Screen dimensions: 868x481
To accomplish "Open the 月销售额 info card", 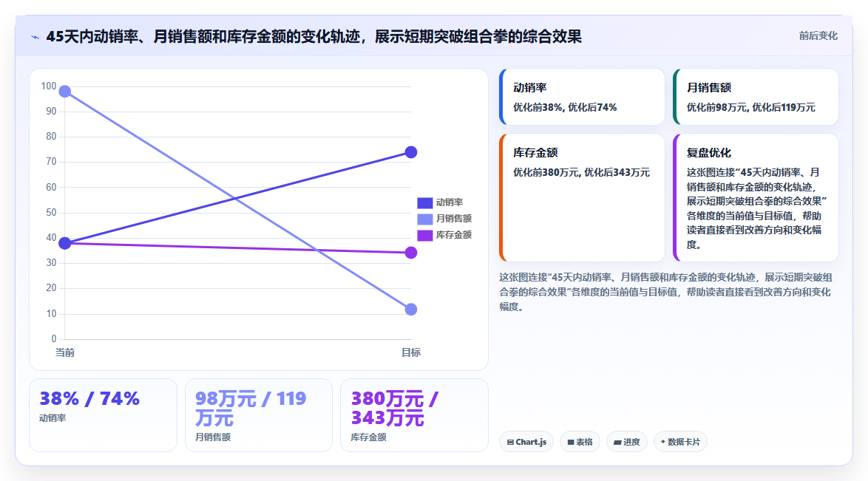I will tap(756, 97).
